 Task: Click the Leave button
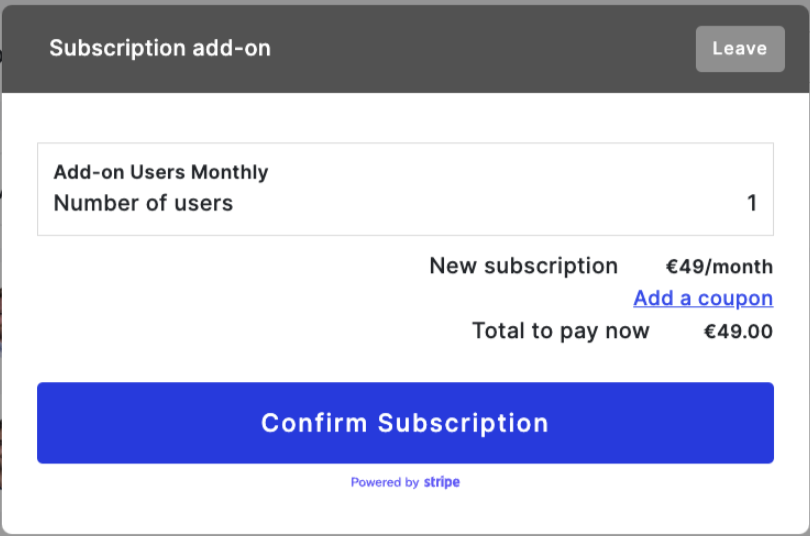[x=740, y=49]
